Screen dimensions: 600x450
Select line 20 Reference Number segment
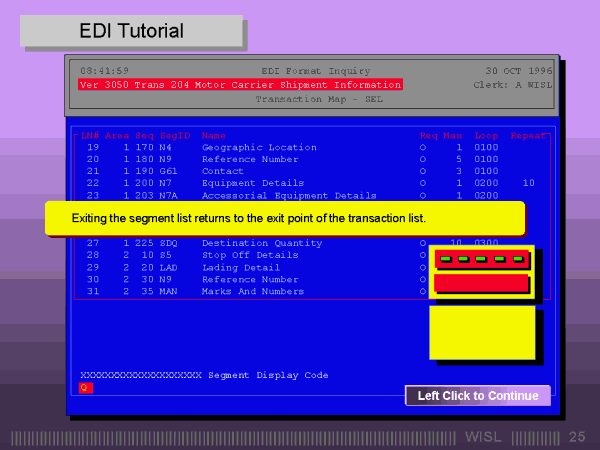(x=249, y=160)
